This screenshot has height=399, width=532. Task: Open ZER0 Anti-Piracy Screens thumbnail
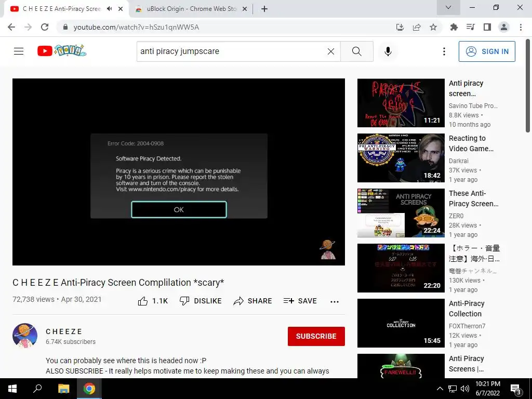point(401,212)
